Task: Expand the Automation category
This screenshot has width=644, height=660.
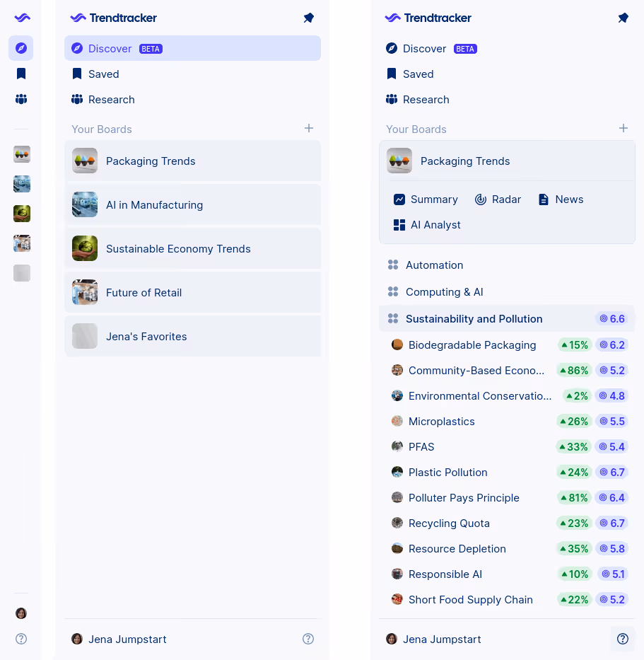Action: point(434,265)
